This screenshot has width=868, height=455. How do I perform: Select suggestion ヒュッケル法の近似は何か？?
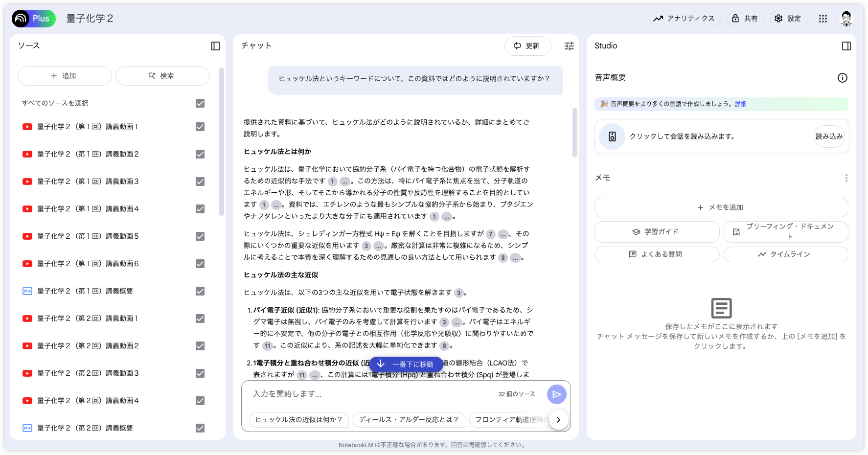(298, 420)
